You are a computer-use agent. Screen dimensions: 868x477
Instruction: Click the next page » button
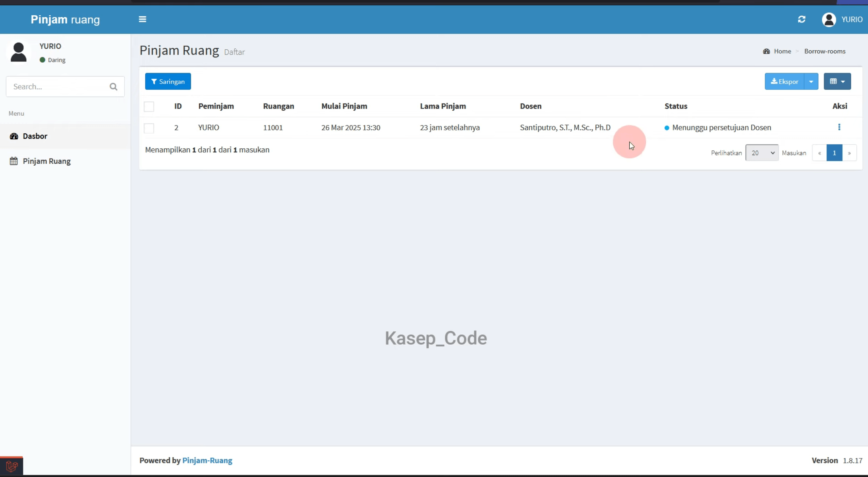[x=849, y=153]
